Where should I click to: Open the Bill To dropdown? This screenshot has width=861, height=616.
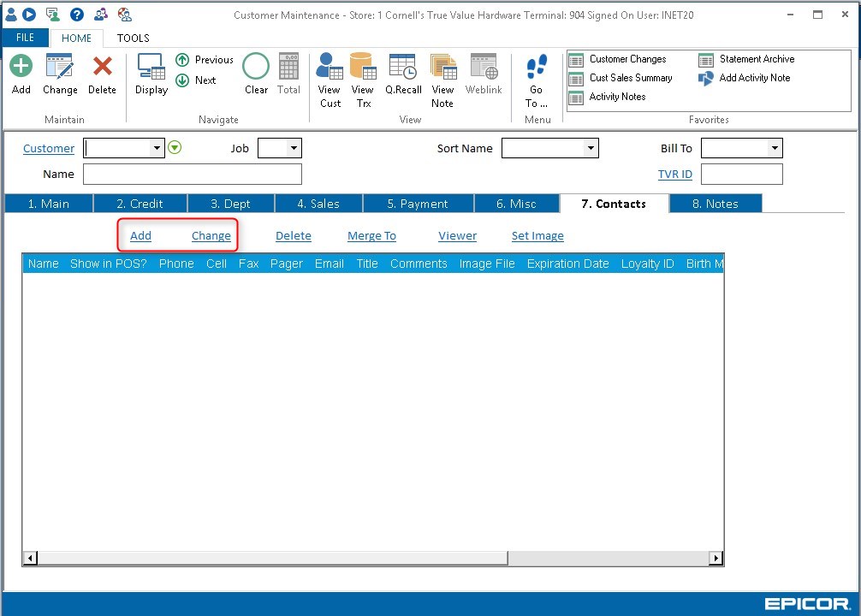pyautogui.click(x=774, y=148)
